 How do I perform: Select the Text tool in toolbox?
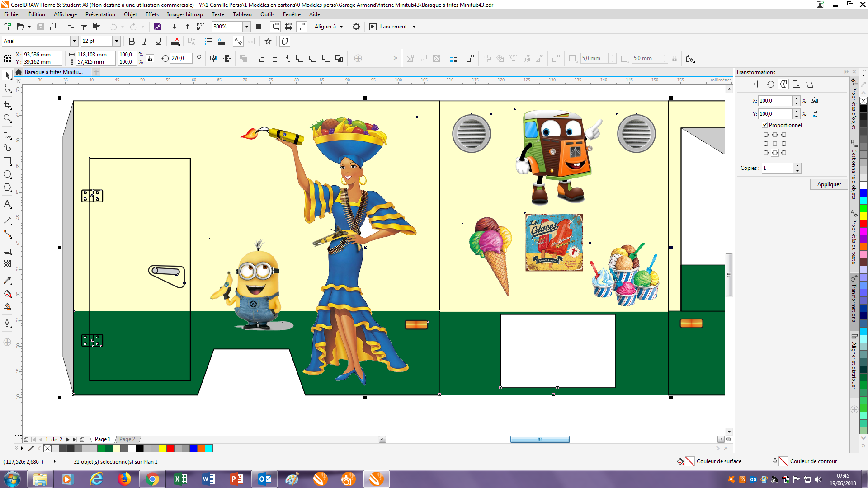pyautogui.click(x=7, y=204)
